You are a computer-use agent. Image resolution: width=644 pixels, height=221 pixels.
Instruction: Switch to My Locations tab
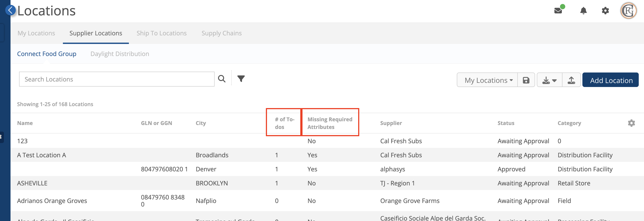(36, 33)
